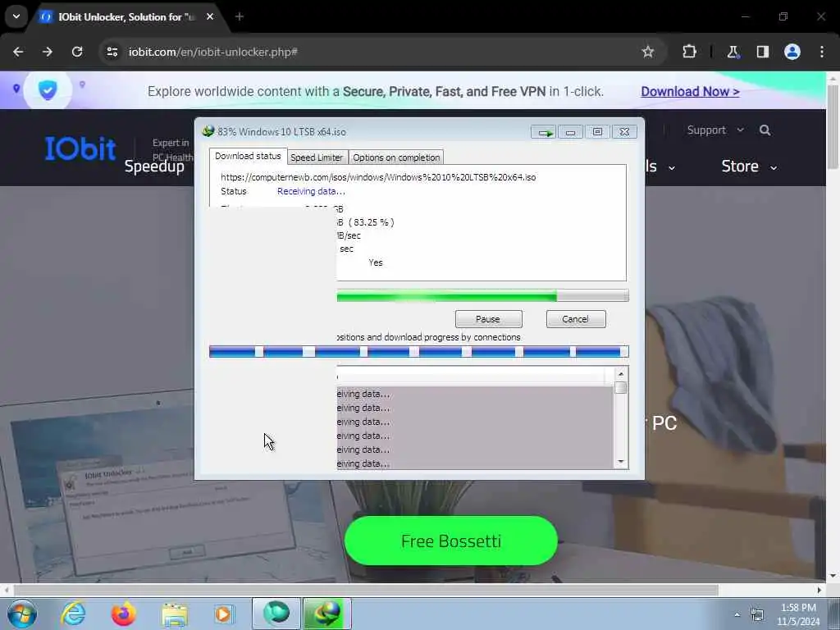The image size is (840, 630).
Task: Click the download URL text
Action: (377, 177)
